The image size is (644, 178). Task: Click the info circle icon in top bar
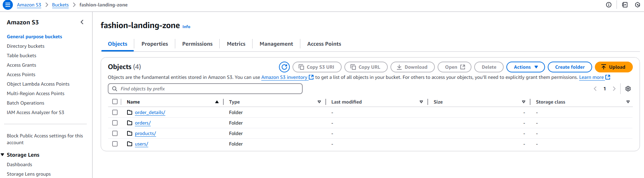click(x=609, y=5)
